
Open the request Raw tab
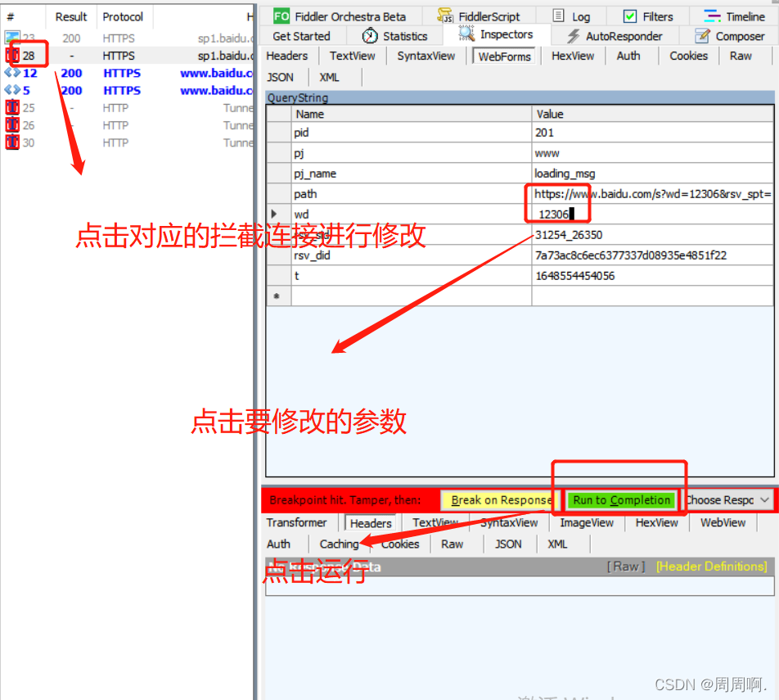(x=741, y=56)
